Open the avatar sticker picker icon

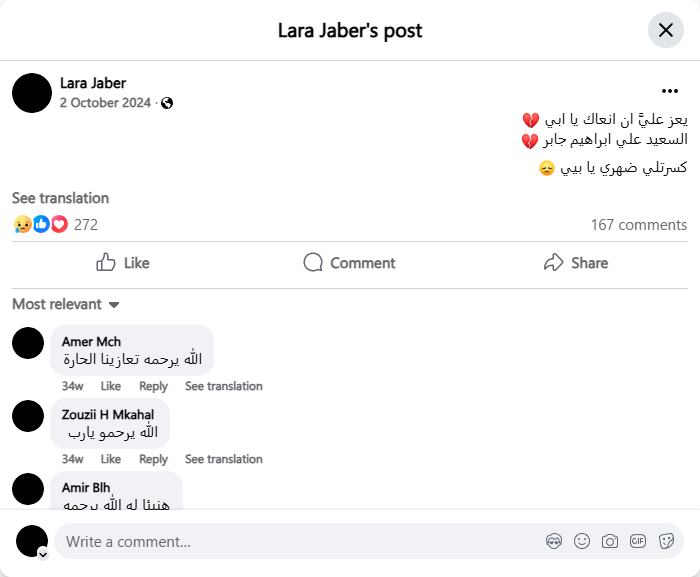pyautogui.click(x=554, y=541)
